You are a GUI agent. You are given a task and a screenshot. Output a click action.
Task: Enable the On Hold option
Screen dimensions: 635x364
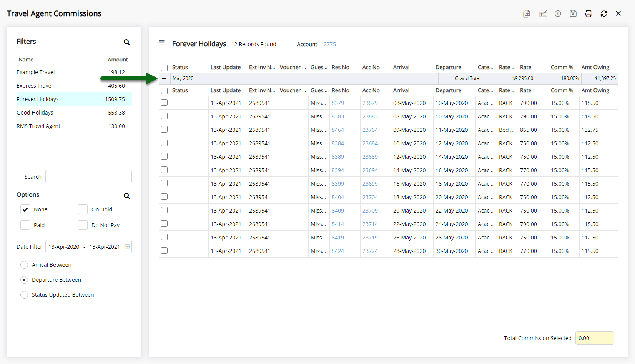pyautogui.click(x=83, y=209)
